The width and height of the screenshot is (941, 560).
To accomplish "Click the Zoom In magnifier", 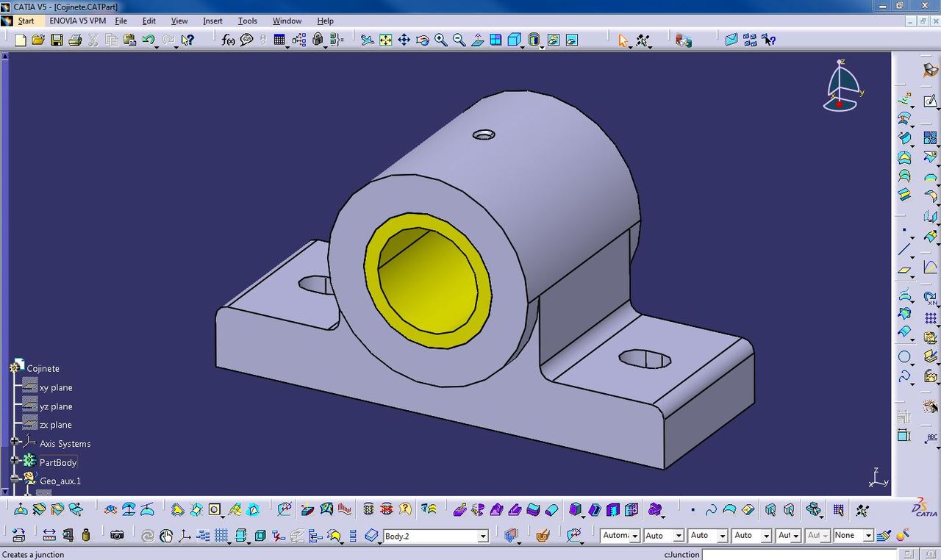I will pyautogui.click(x=440, y=40).
